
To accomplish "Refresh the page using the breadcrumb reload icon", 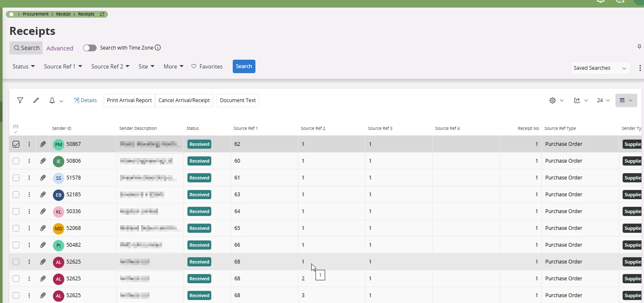I will click(102, 14).
